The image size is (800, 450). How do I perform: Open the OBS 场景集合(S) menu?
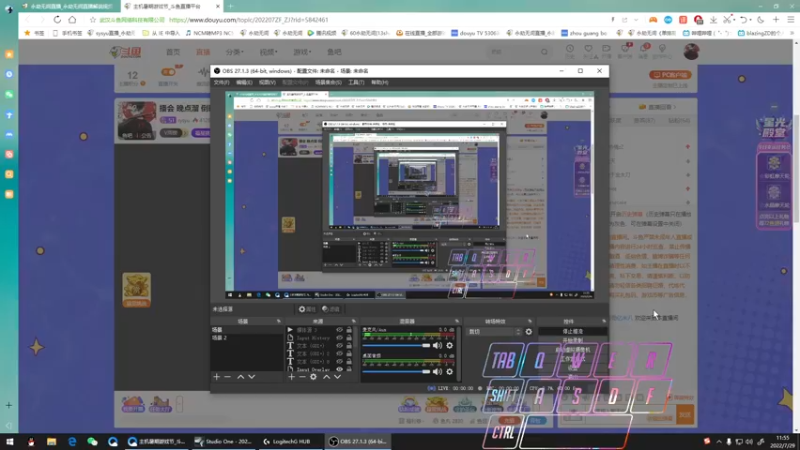point(328,83)
